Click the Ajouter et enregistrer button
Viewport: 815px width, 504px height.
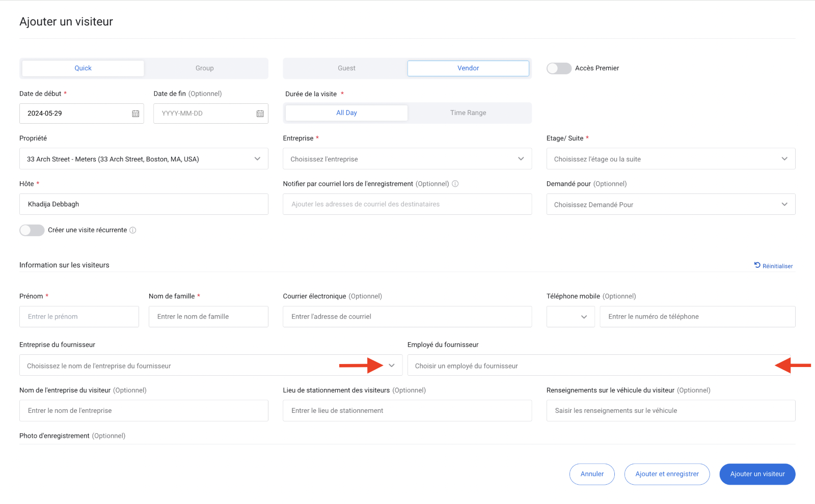[x=667, y=474]
